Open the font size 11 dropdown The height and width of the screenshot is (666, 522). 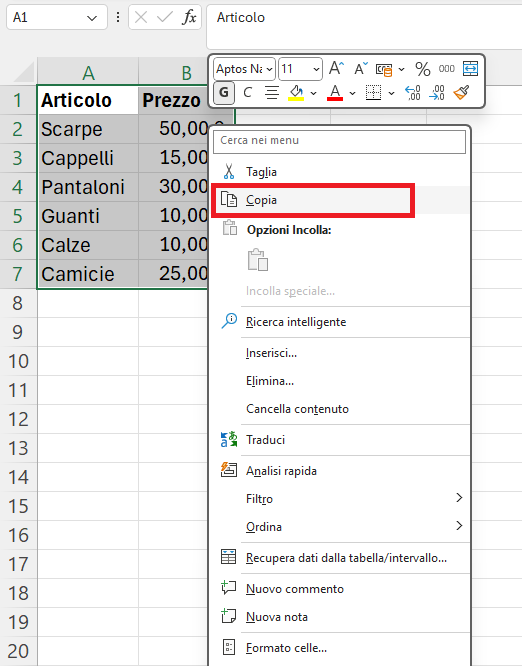click(x=300, y=69)
